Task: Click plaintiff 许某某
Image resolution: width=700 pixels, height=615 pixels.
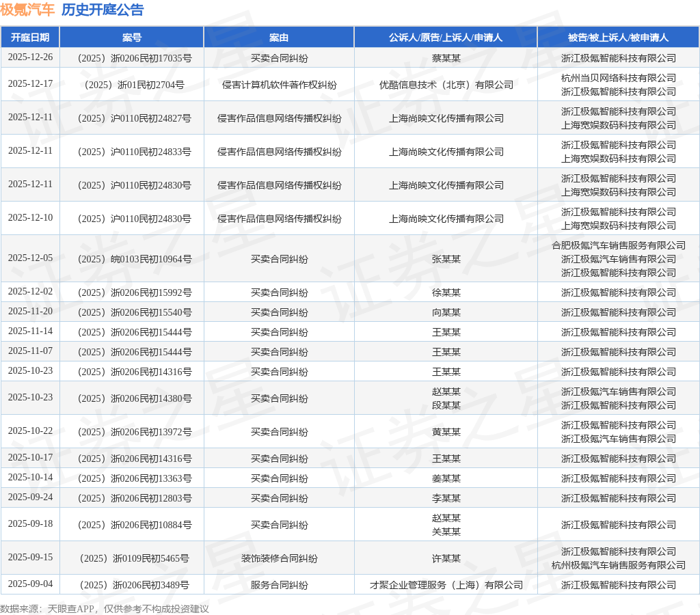Action: pos(446,558)
